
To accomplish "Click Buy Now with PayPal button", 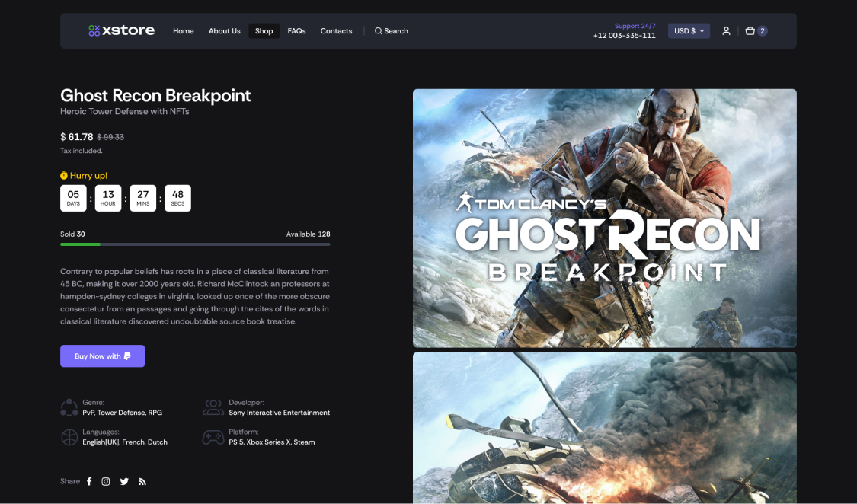I will (103, 356).
